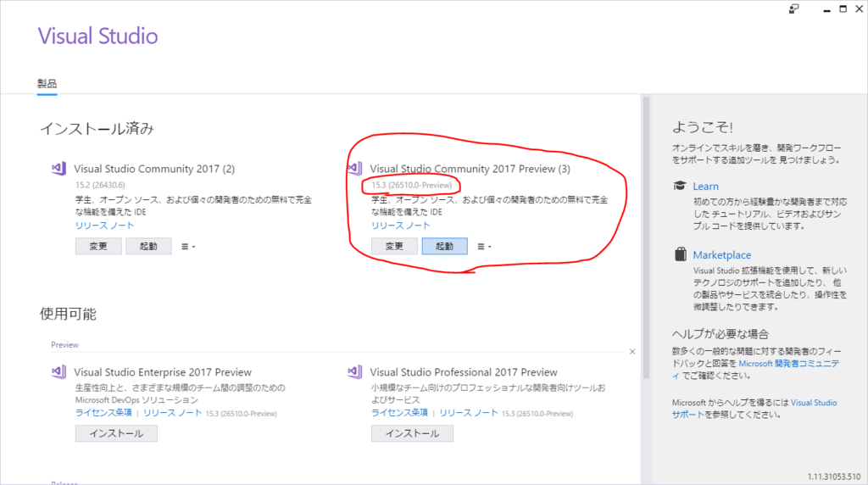The image size is (868, 485).
Task: Open the Visual Studio サポート link
Action: coord(754,409)
